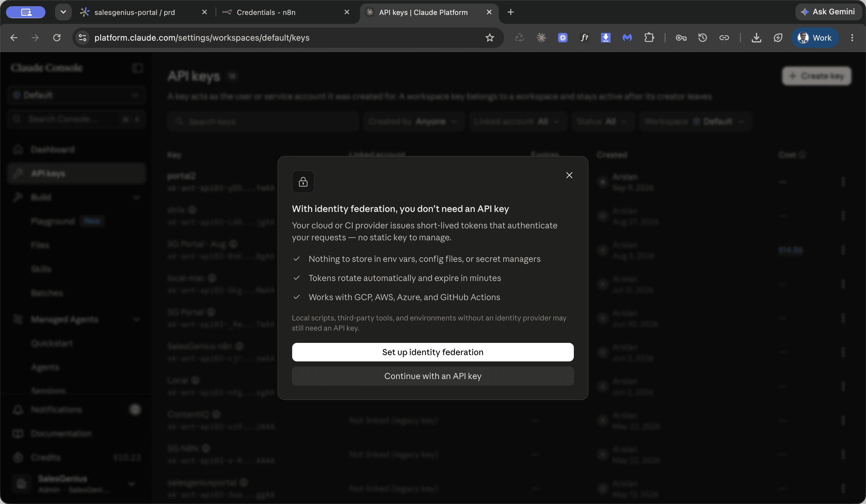Open the browser downloads tray
Screen dimensions: 866x504
coord(756,38)
